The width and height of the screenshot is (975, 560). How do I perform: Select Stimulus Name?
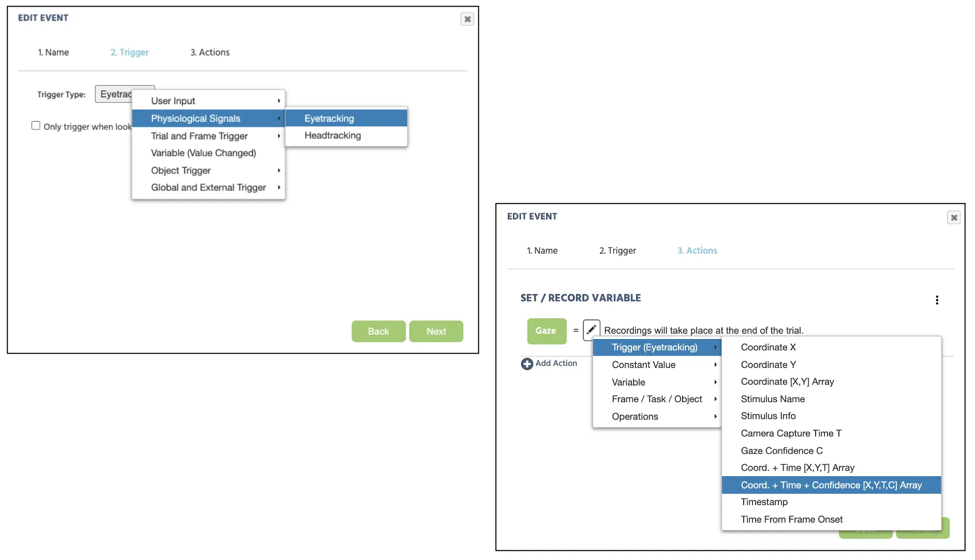pyautogui.click(x=831, y=399)
